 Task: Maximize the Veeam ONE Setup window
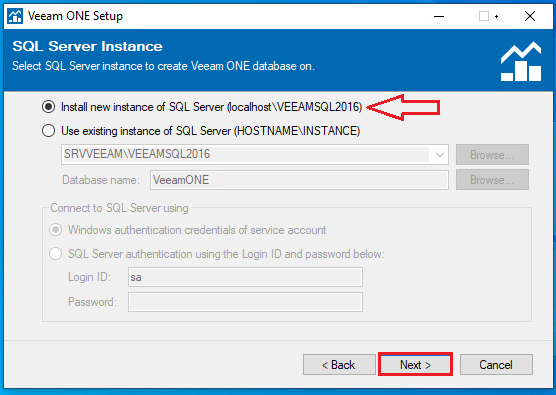(484, 16)
